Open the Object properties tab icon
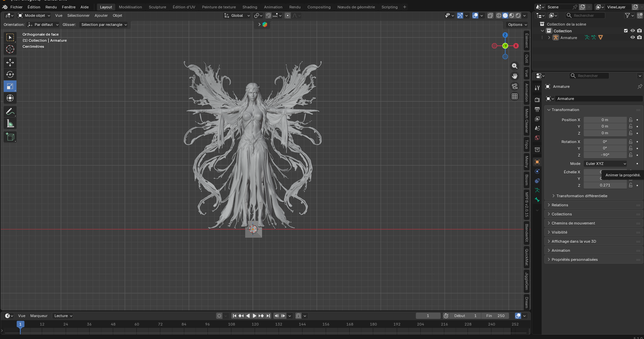Screen dimensions: 644x339 click(537, 162)
